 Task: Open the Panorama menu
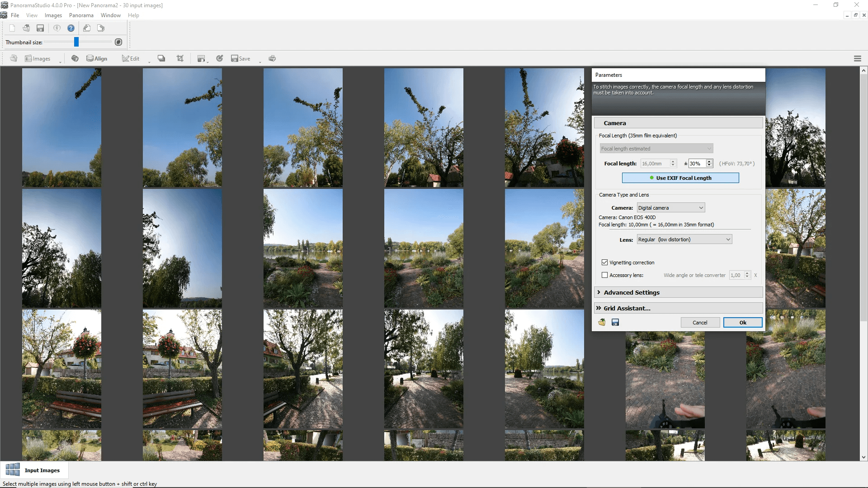pos(81,15)
